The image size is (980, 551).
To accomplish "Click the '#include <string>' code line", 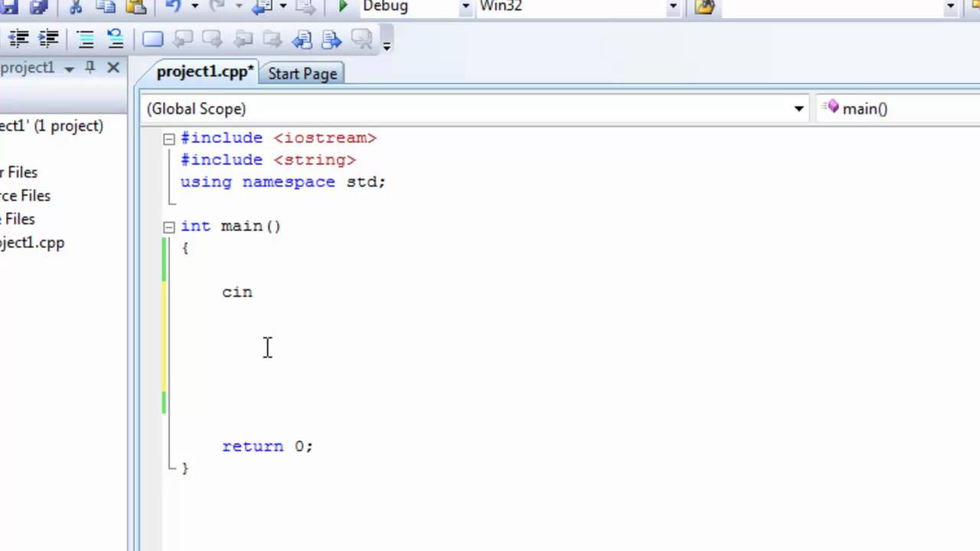I will pyautogui.click(x=268, y=160).
